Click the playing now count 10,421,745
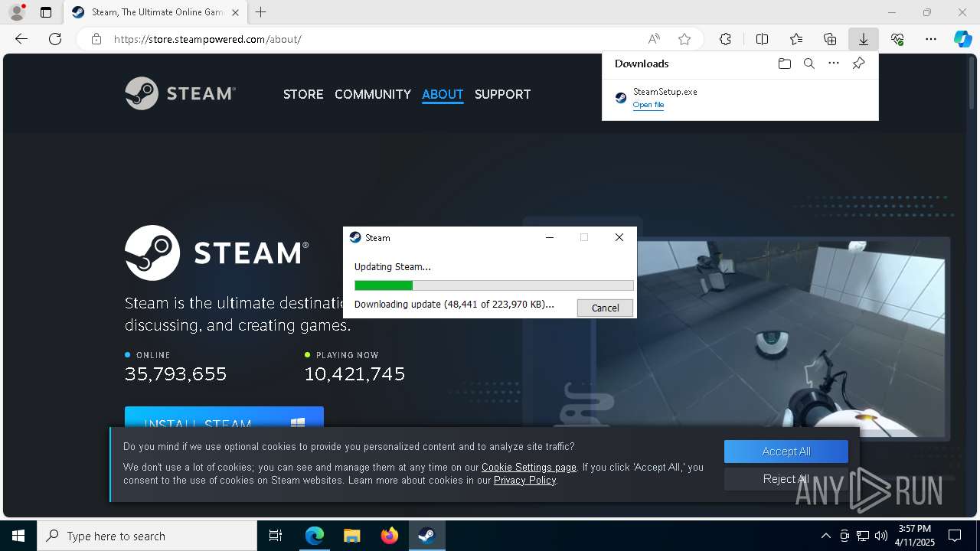This screenshot has height=551, width=980. pos(354,373)
